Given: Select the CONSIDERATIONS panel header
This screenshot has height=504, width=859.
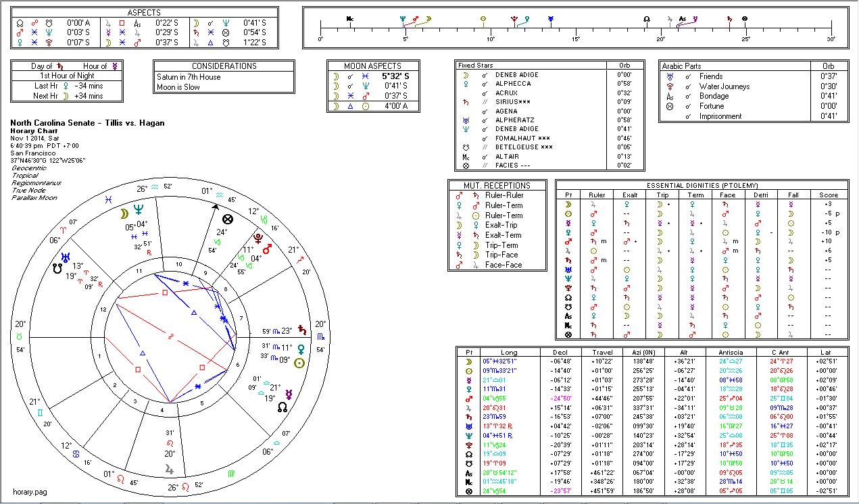Looking at the screenshot, I should point(224,66).
